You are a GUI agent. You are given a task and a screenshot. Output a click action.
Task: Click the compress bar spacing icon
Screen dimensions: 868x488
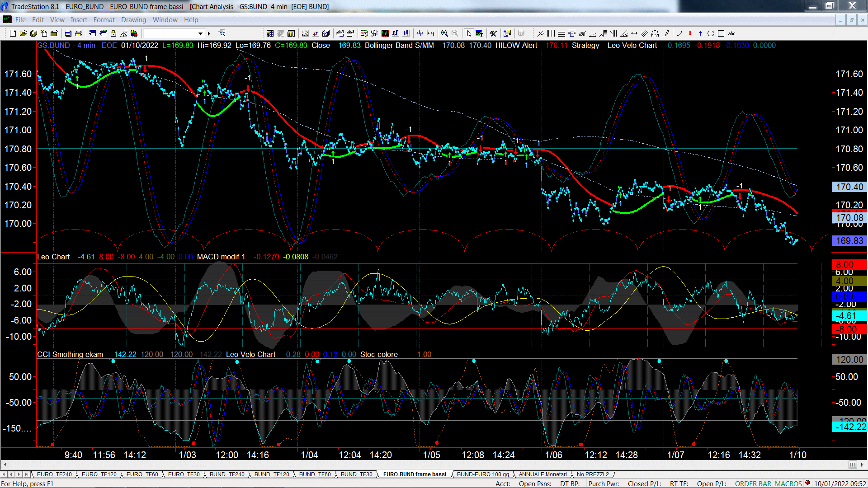(420, 33)
